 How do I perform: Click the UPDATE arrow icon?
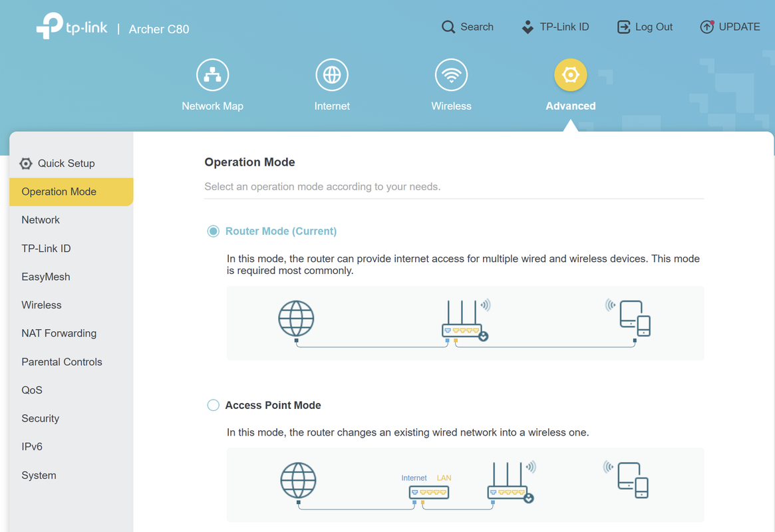pos(706,27)
